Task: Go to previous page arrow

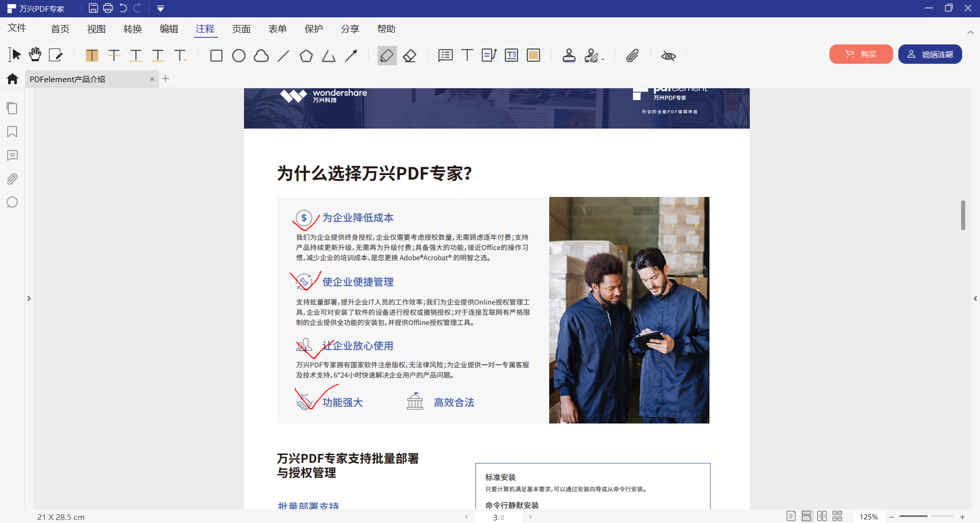Action: point(466,517)
